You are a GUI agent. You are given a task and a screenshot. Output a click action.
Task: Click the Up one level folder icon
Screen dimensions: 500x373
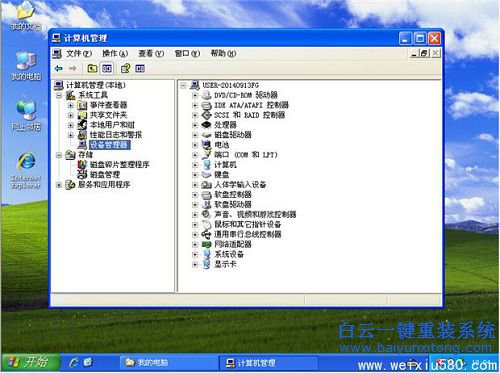(92, 68)
